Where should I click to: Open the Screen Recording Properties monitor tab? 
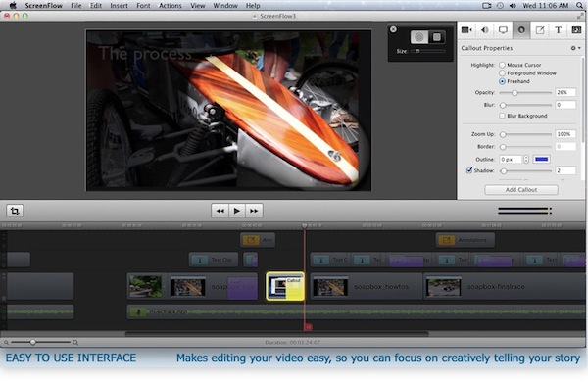[503, 30]
